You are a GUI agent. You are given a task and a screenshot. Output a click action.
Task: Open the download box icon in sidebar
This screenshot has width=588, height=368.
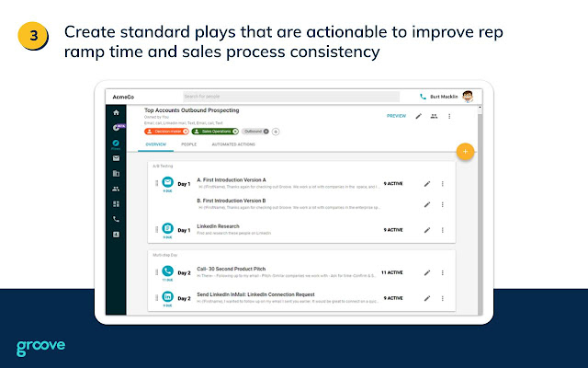click(x=117, y=235)
